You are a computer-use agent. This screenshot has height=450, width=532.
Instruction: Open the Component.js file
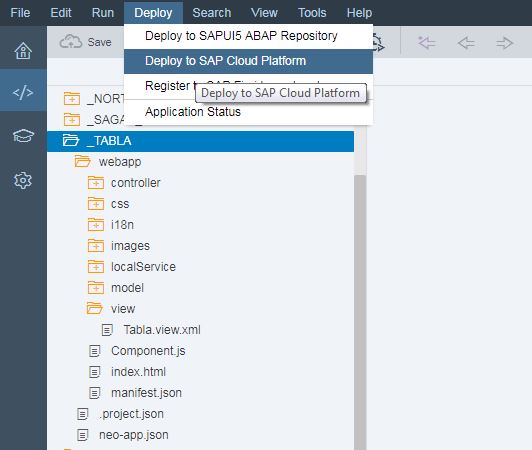tap(148, 351)
